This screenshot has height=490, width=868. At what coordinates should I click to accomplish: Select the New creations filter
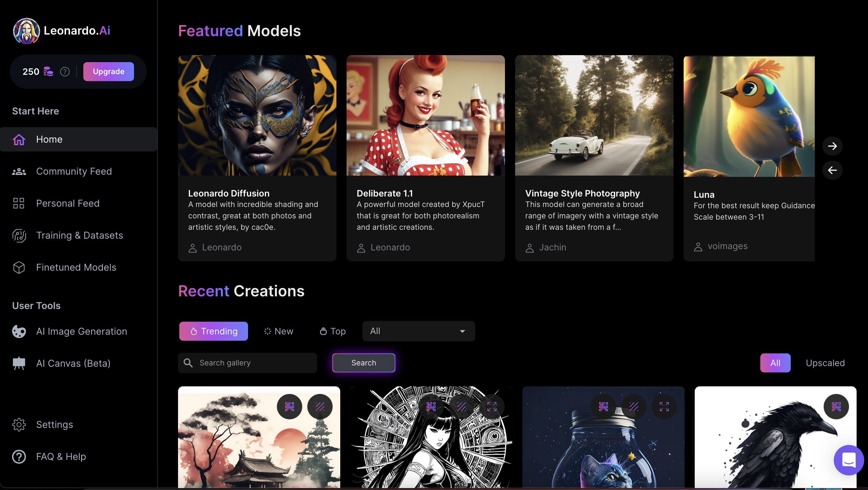pos(278,331)
